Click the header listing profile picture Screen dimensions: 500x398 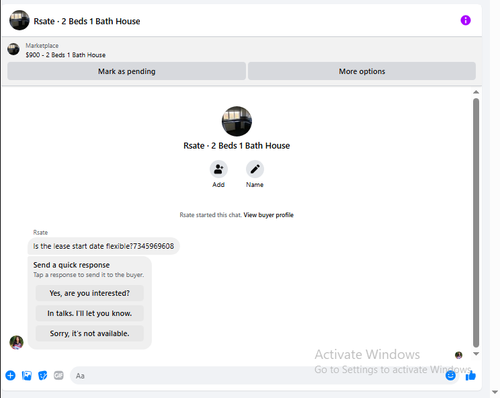pos(19,20)
